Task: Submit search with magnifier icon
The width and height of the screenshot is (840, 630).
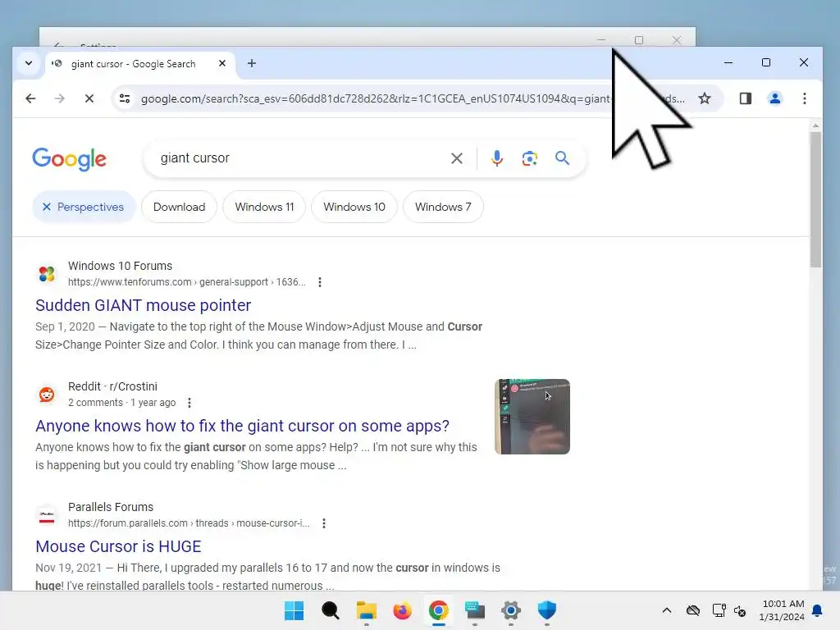Action: click(x=562, y=158)
